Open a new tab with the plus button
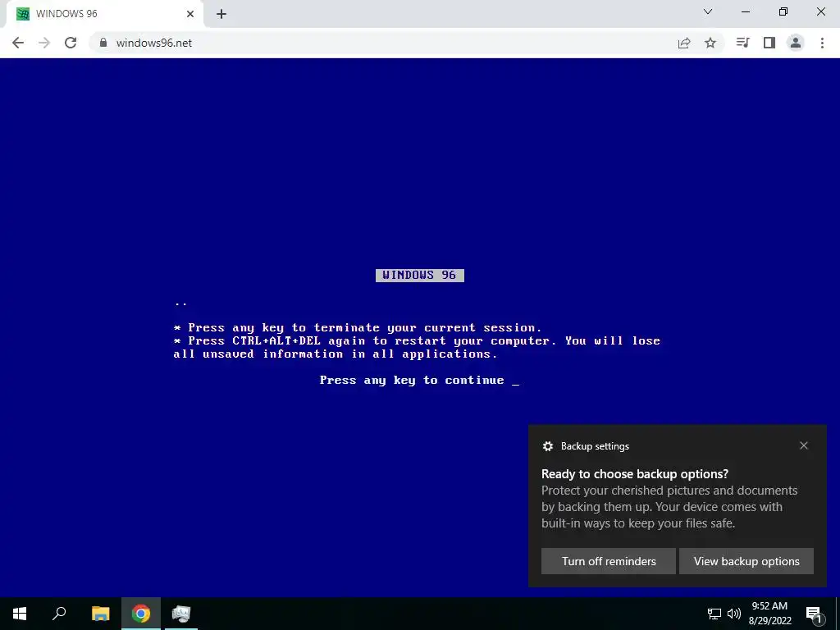The width and height of the screenshot is (840, 630). [221, 14]
